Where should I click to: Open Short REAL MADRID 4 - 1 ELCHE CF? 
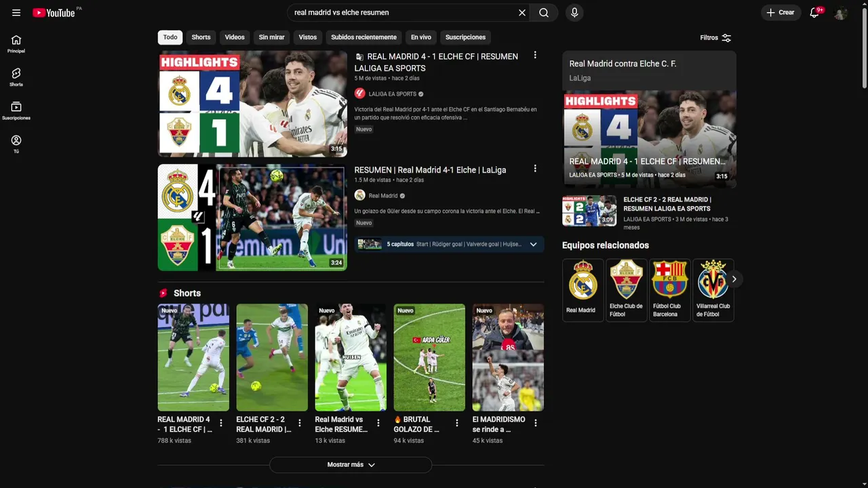click(193, 357)
